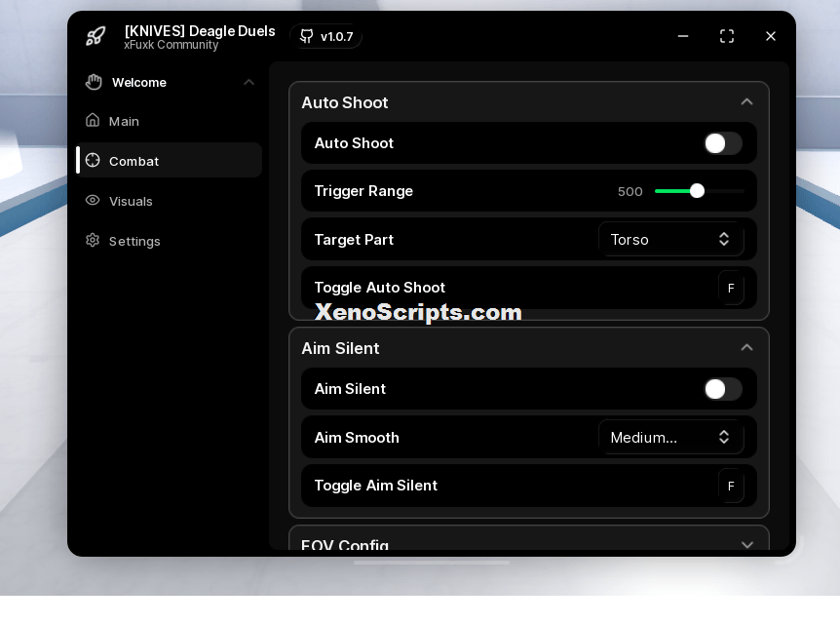
Task: Click the Main home icon
Action: point(93,120)
